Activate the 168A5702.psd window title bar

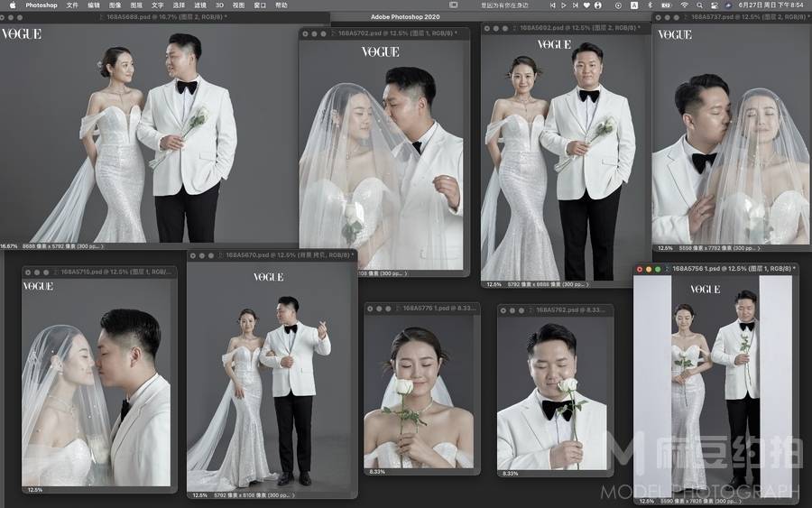pyautogui.click(x=384, y=33)
